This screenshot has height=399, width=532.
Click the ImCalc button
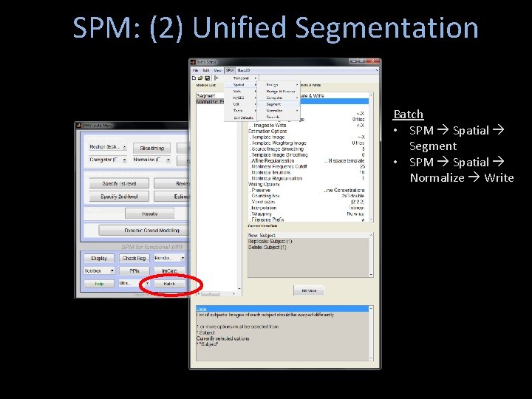(169, 270)
